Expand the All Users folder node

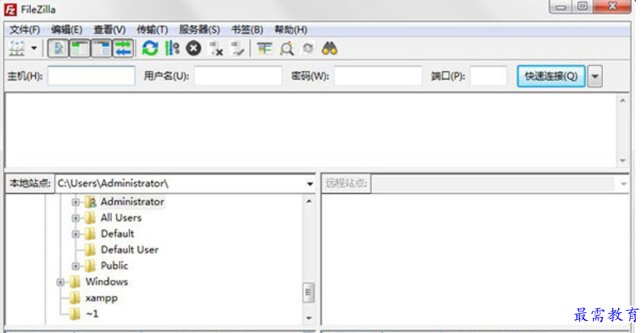coord(75,218)
